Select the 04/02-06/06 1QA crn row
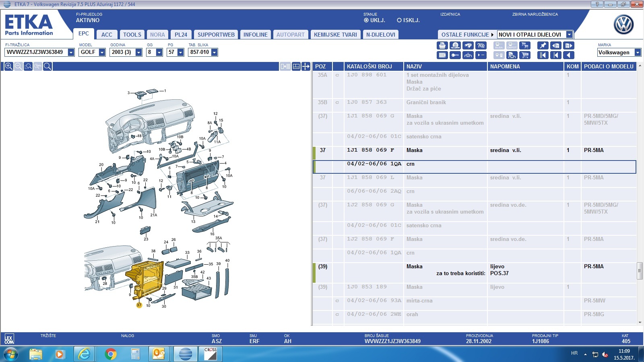This screenshot has height=362, width=644. coord(475,167)
